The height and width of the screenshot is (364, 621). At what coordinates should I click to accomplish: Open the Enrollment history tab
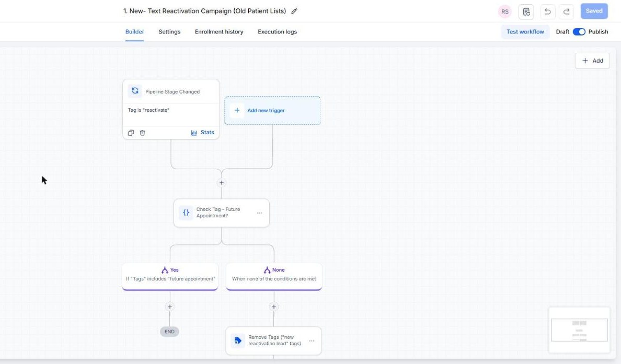pyautogui.click(x=219, y=32)
